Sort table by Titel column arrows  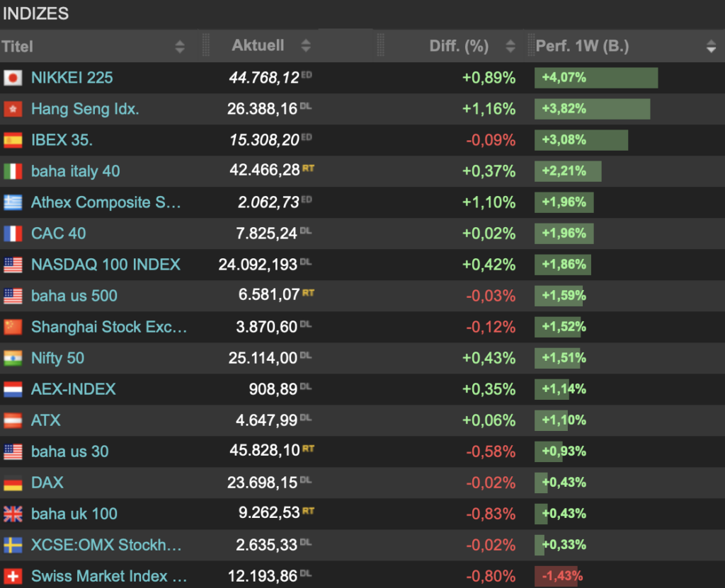[180, 46]
